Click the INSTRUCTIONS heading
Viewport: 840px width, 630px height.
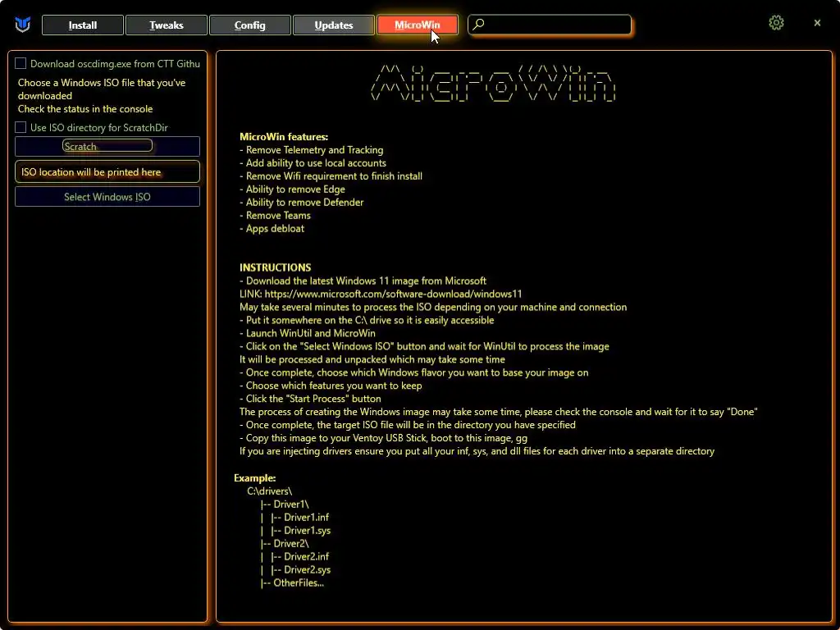pos(275,267)
